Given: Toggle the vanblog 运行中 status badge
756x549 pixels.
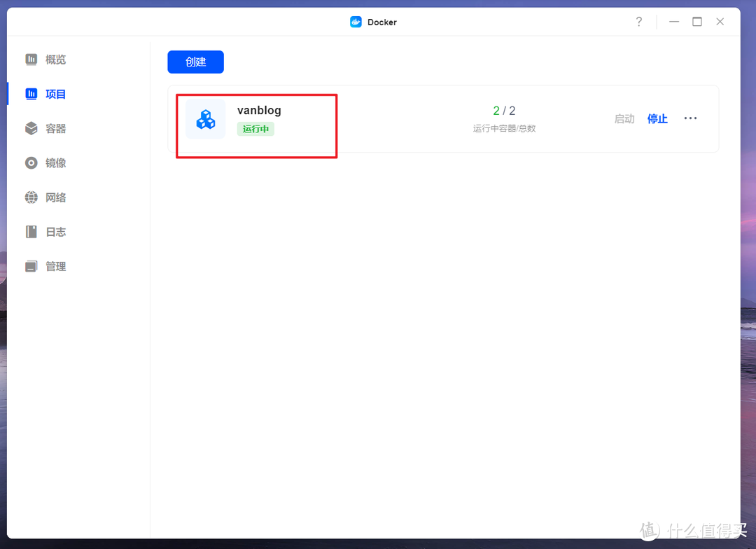Looking at the screenshot, I should (255, 129).
